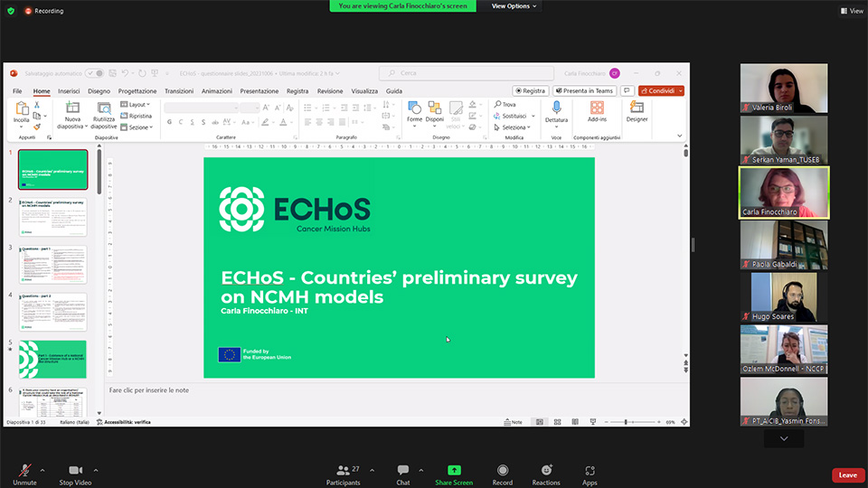Expand audio options arrow next to Unmute
Viewport: 868px width, 488px height.
43,470
